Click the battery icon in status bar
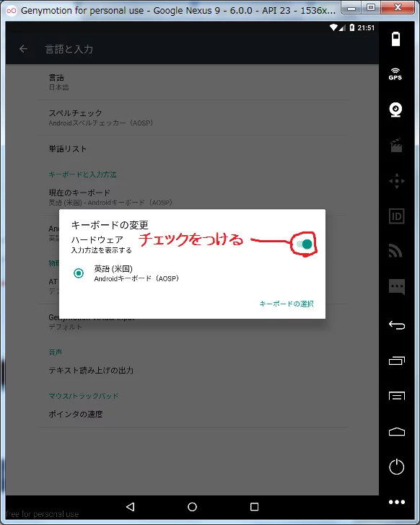Image resolution: width=420 pixels, height=525 pixels. (x=352, y=27)
